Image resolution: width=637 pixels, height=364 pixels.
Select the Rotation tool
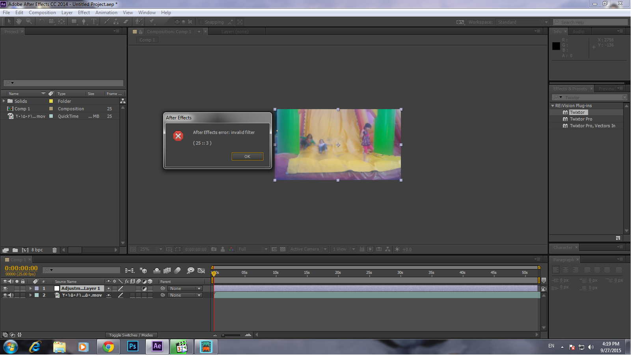click(x=42, y=22)
